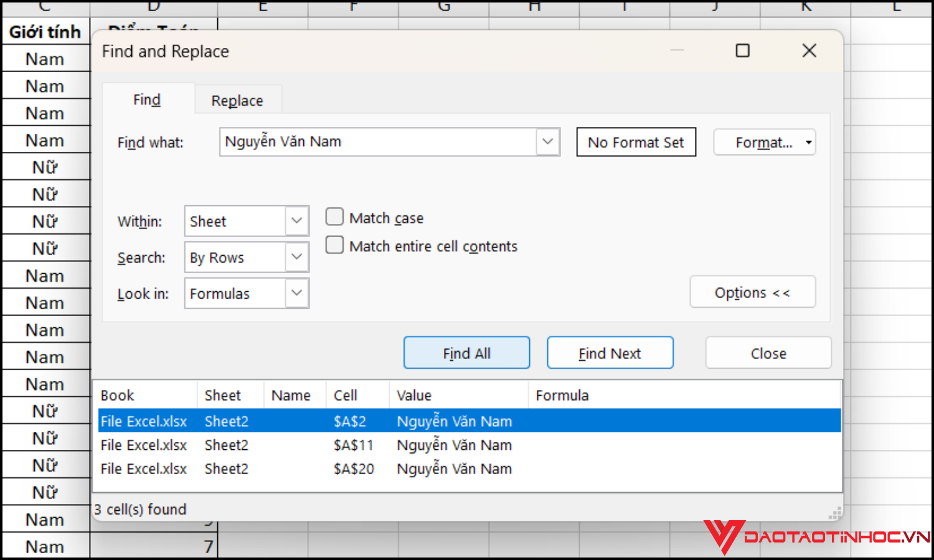Screen dimensions: 934x560
Task: Select the result row for cell $A$20
Action: click(x=353, y=469)
